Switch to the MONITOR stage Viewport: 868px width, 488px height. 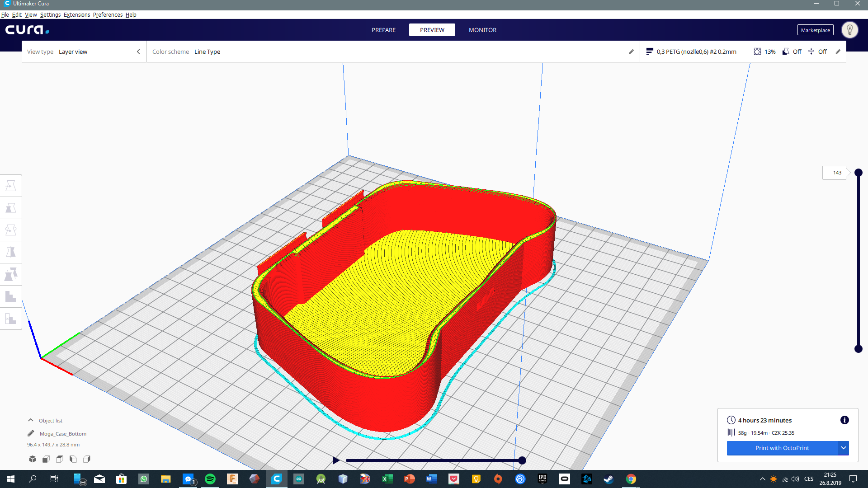point(482,30)
